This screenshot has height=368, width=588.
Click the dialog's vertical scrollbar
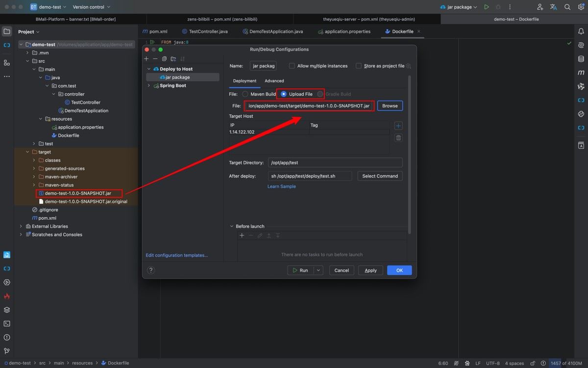(x=409, y=152)
